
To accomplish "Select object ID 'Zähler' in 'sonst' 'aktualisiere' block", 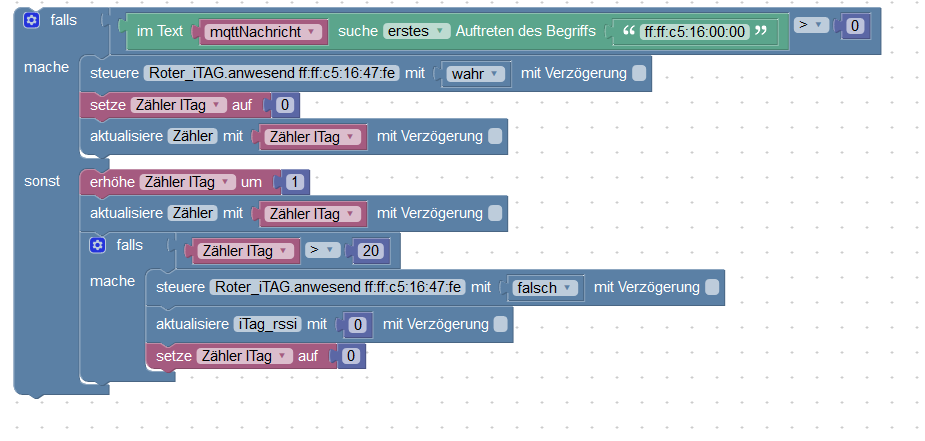I will pyautogui.click(x=193, y=213).
